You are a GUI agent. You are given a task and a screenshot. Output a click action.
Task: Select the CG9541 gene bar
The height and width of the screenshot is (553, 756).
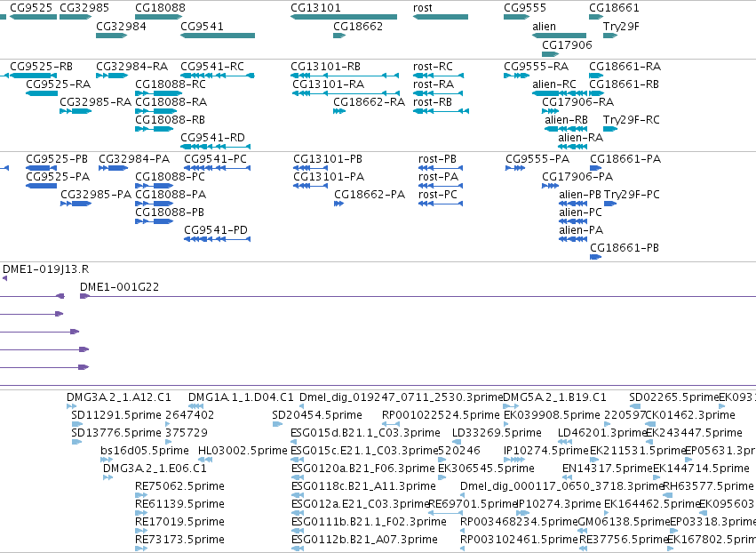tap(218, 36)
